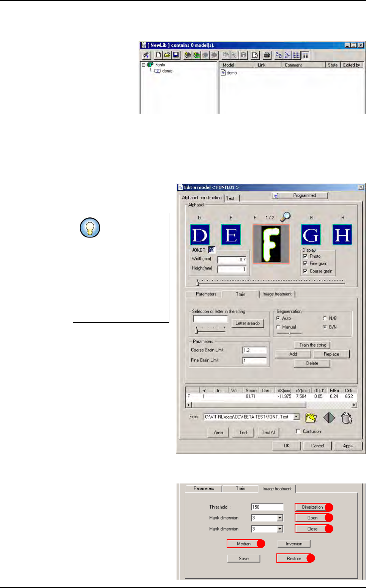Toggle the Coarse grain display checkbox
Image resolution: width=366 pixels, height=588 pixels.
(x=305, y=271)
